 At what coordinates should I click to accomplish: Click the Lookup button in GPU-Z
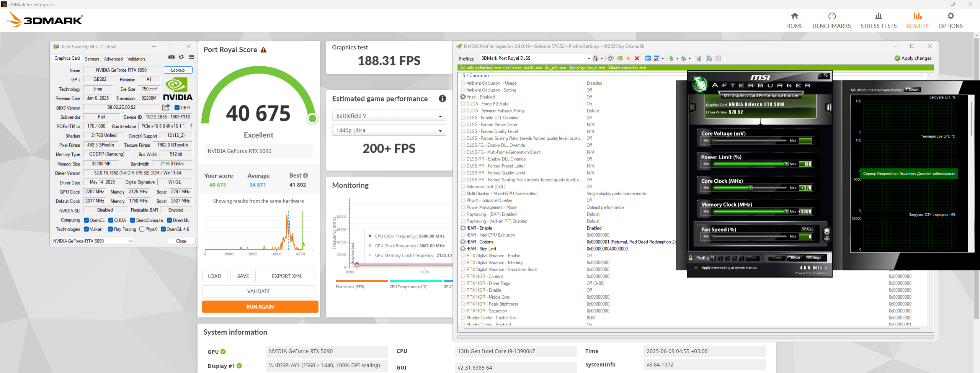tap(178, 70)
